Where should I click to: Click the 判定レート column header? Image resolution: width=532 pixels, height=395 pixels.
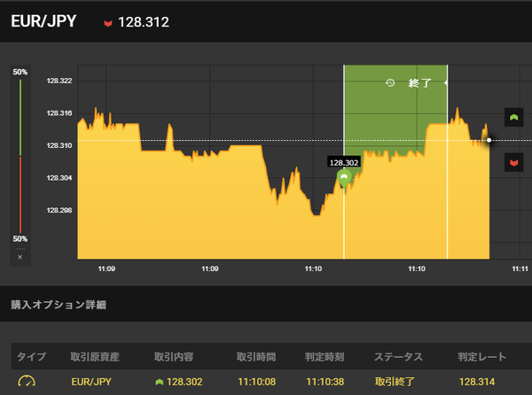[482, 357]
